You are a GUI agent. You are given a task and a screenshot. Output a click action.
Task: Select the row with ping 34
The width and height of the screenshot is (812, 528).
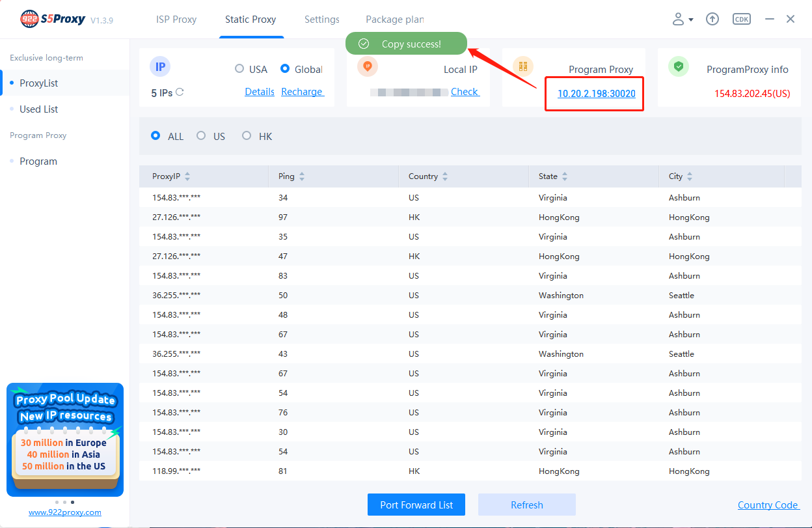tap(470, 197)
